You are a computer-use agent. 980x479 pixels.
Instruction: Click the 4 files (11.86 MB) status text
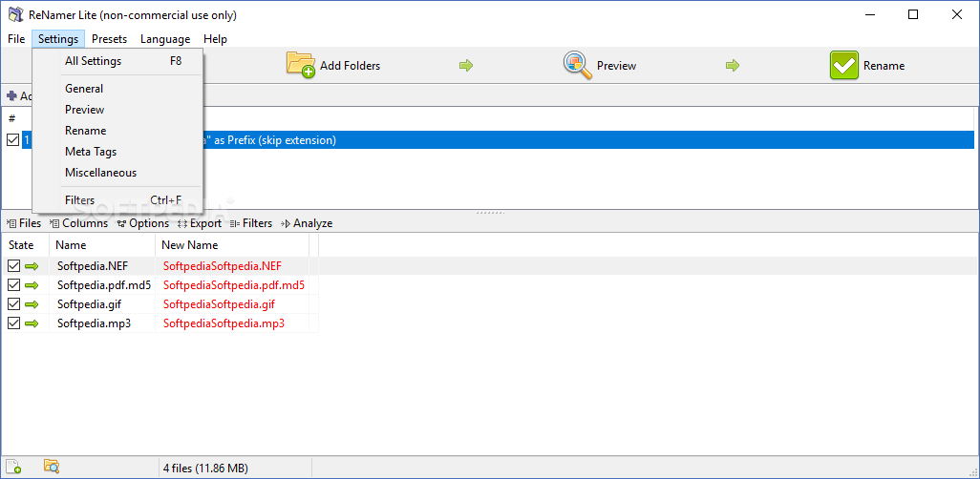[205, 468]
